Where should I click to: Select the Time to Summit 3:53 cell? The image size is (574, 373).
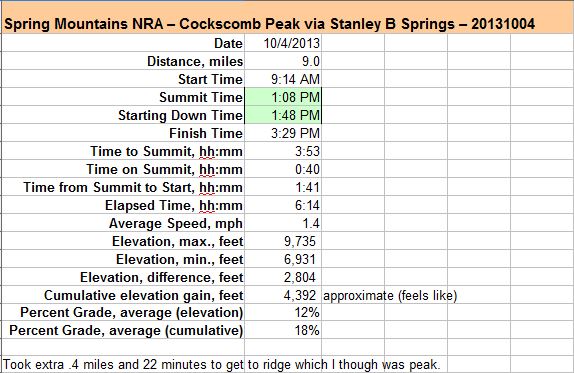click(x=283, y=151)
